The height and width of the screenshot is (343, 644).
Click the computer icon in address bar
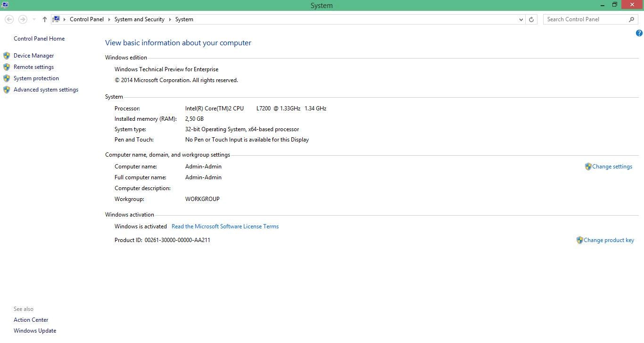pyautogui.click(x=56, y=19)
